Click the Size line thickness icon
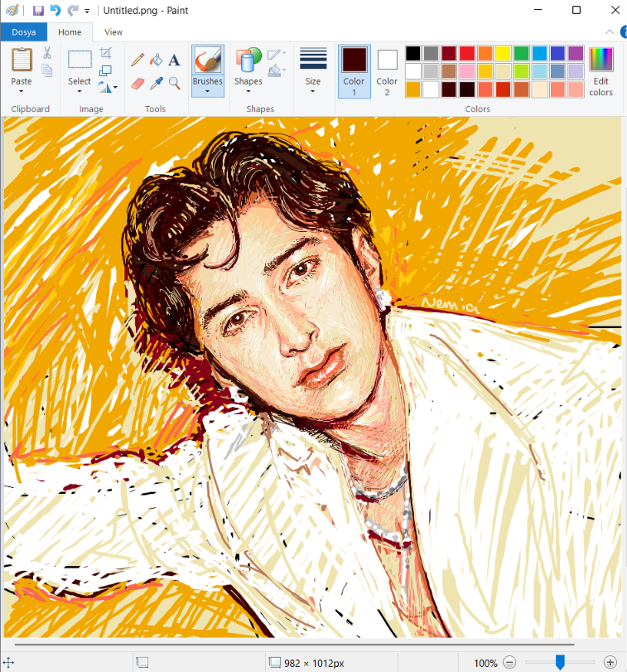627x672 pixels. pos(313,59)
